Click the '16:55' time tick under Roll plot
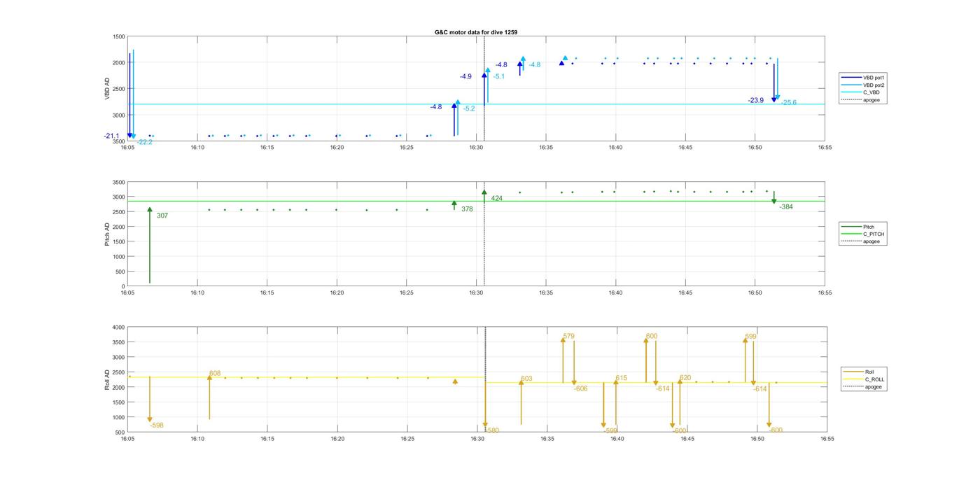The height and width of the screenshot is (485, 980). point(827,439)
